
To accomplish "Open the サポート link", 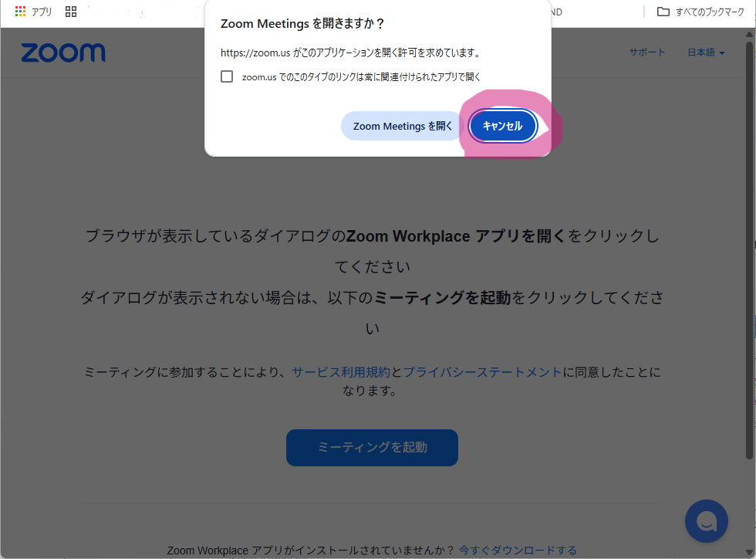I will click(x=647, y=53).
